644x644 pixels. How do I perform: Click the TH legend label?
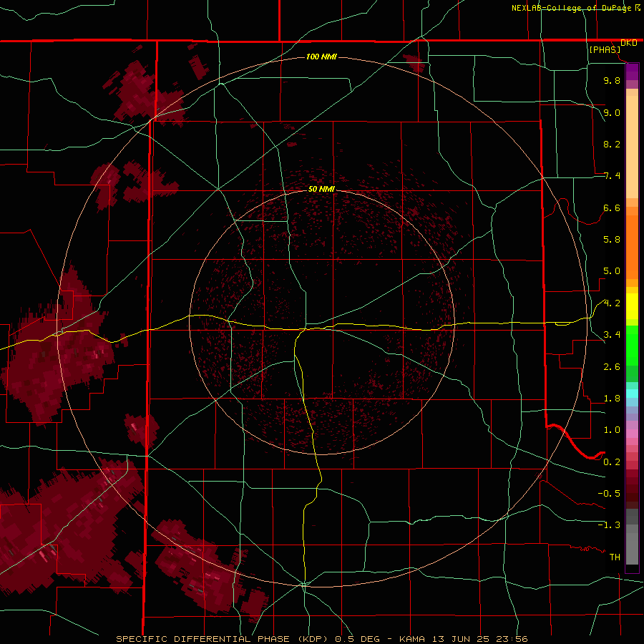pyautogui.click(x=615, y=557)
